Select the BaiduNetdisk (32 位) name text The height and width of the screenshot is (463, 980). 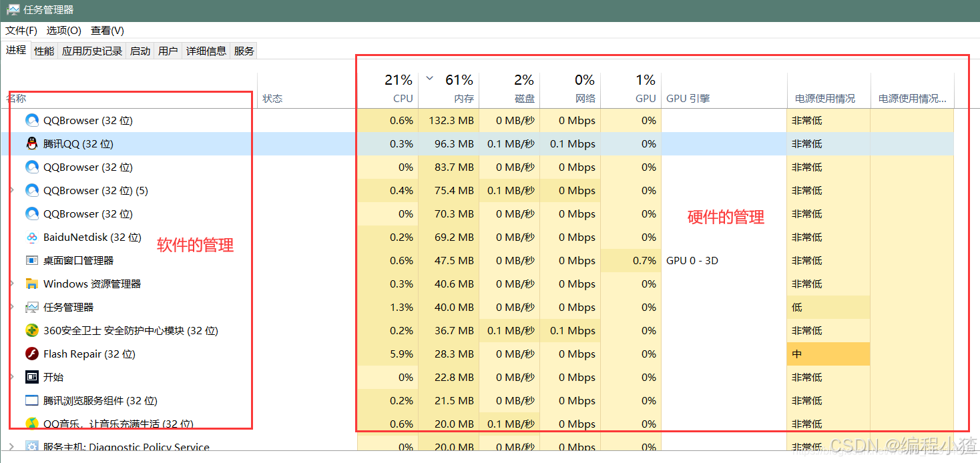tap(92, 238)
